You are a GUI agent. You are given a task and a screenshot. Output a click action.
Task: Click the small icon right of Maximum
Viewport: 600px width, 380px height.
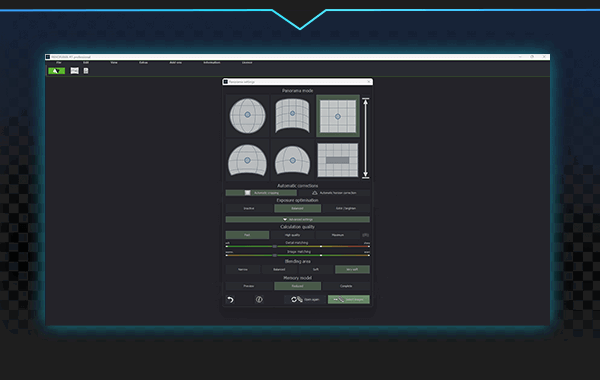tap(365, 235)
